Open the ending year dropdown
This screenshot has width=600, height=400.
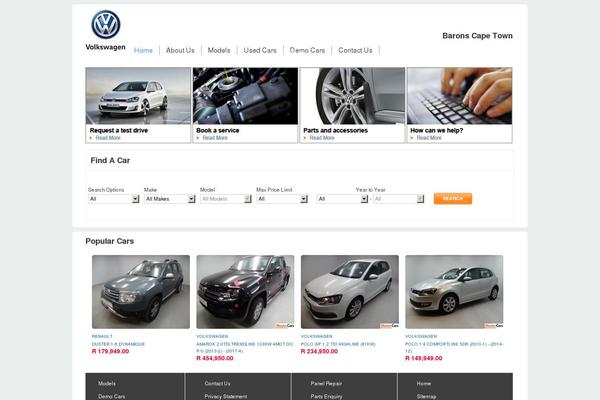pyautogui.click(x=399, y=199)
